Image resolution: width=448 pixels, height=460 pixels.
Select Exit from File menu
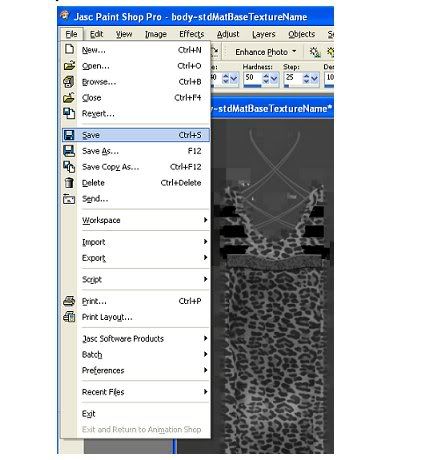pyautogui.click(x=136, y=414)
